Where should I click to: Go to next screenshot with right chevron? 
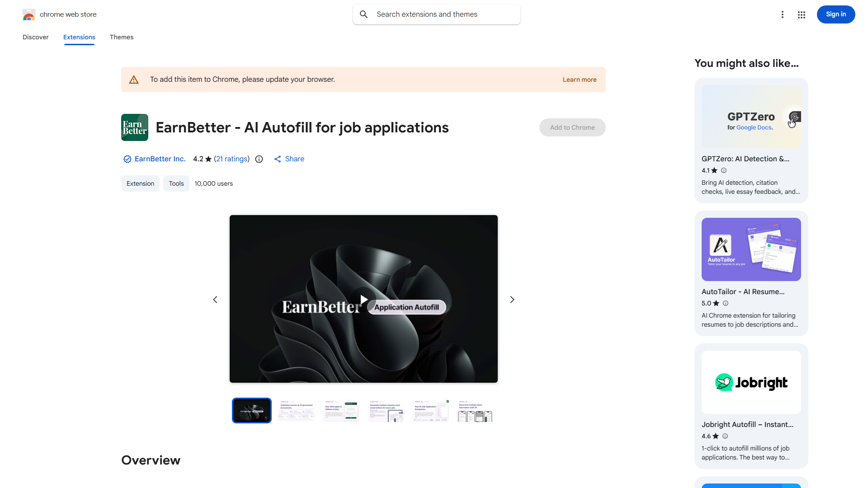[512, 300]
